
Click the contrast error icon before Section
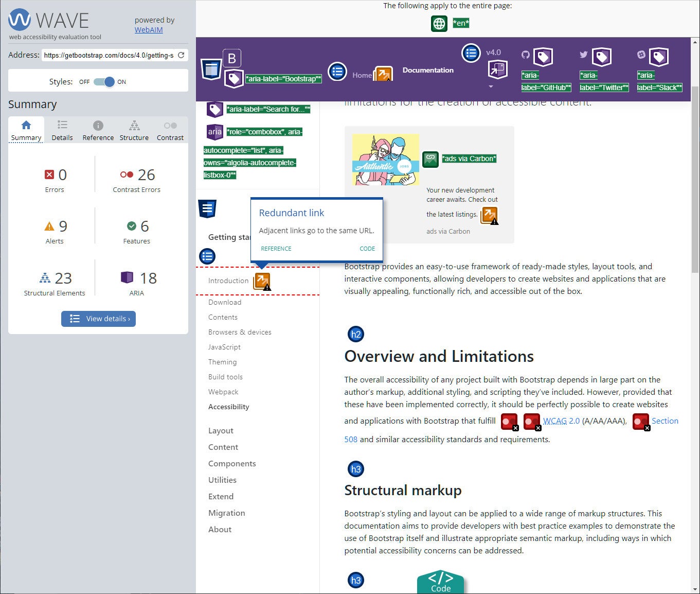pos(641,422)
